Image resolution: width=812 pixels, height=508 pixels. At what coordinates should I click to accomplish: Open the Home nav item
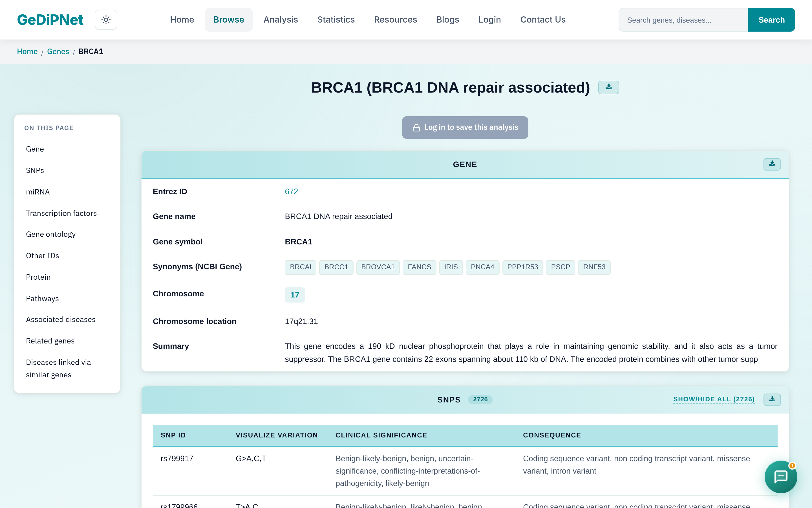[x=182, y=20]
